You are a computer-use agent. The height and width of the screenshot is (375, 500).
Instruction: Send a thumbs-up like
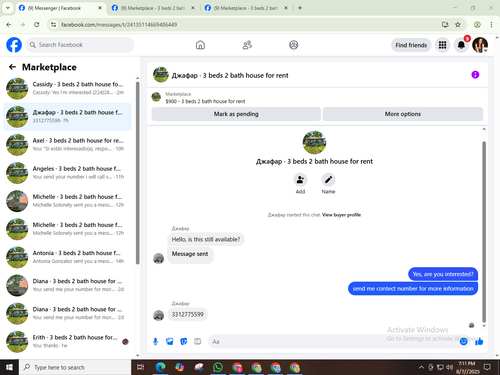(479, 341)
